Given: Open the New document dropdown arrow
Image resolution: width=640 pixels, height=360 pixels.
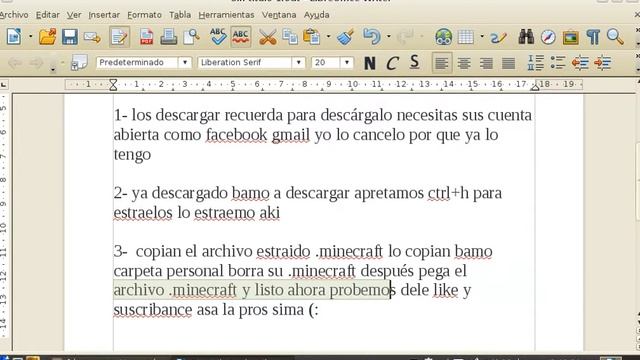Looking at the screenshot, I should tap(31, 37).
